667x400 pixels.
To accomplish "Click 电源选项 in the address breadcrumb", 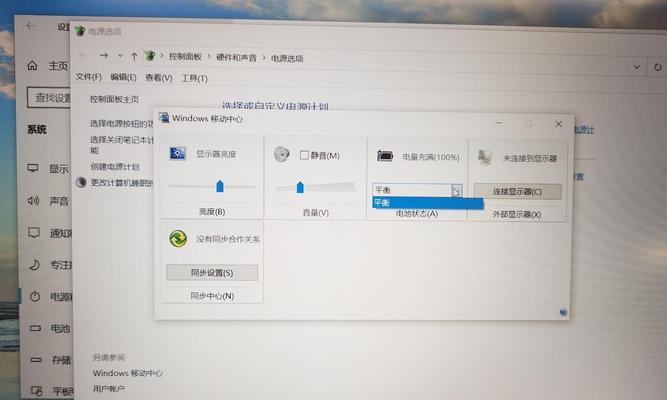I will pyautogui.click(x=287, y=58).
